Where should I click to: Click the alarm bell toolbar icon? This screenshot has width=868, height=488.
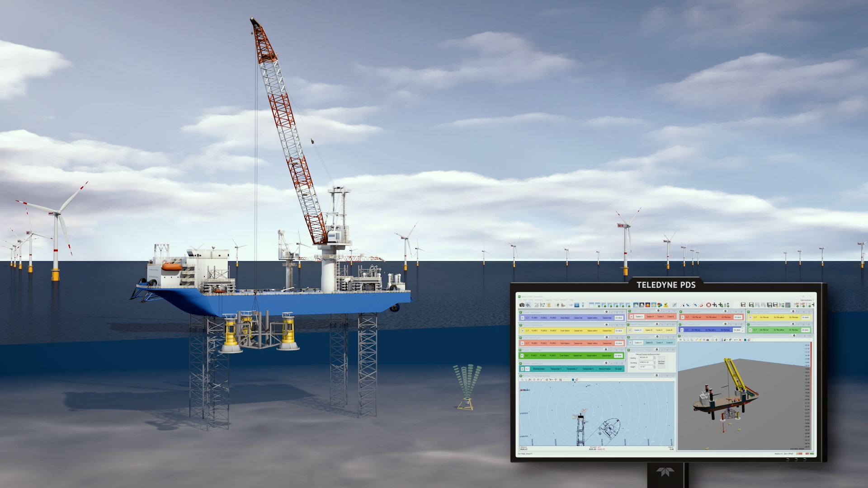pyautogui.click(x=549, y=305)
